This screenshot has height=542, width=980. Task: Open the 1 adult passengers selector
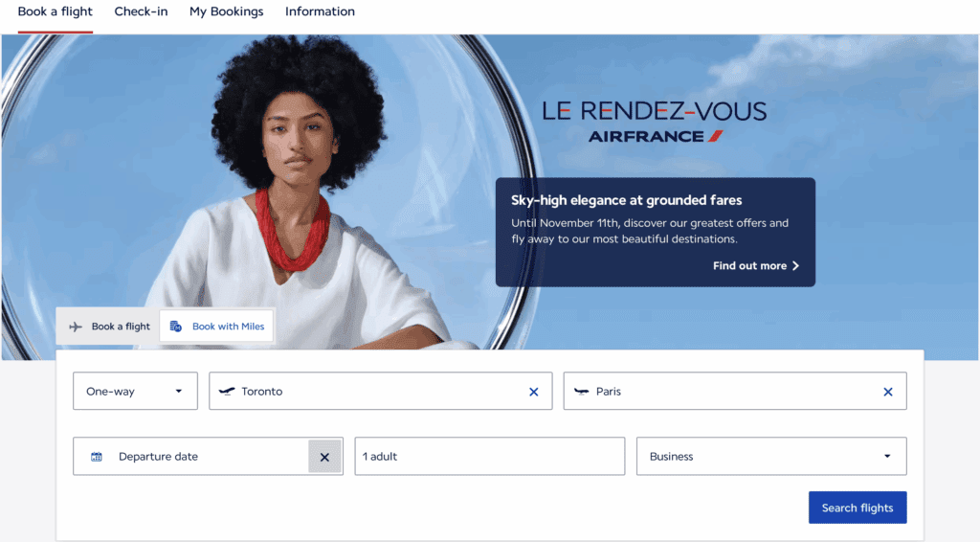tap(489, 457)
